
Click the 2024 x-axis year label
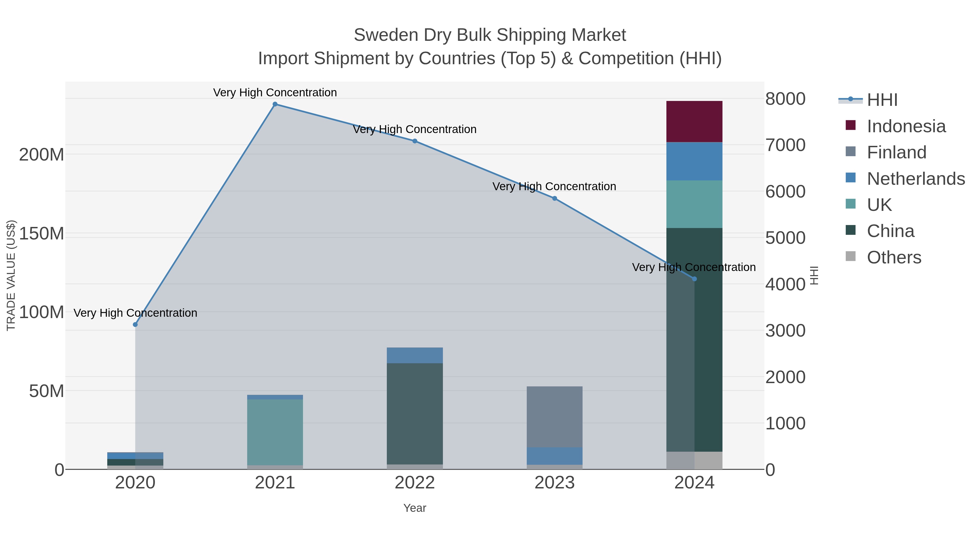click(x=694, y=483)
